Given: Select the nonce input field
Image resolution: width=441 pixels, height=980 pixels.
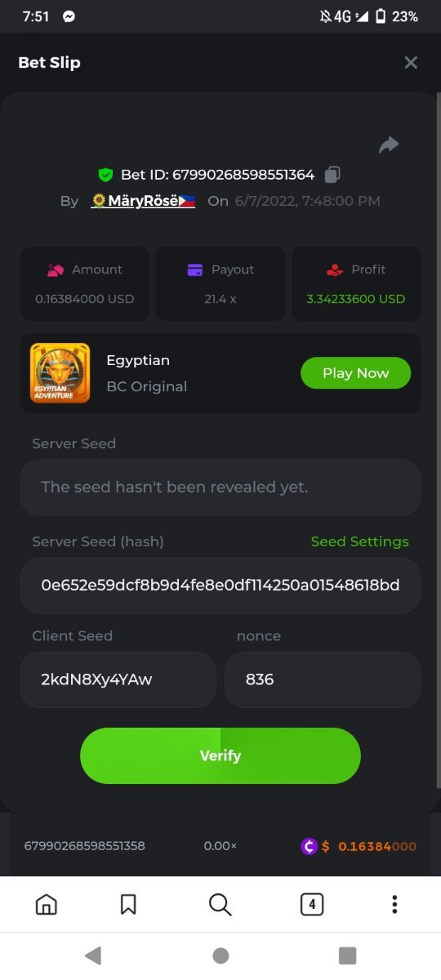Looking at the screenshot, I should point(323,679).
